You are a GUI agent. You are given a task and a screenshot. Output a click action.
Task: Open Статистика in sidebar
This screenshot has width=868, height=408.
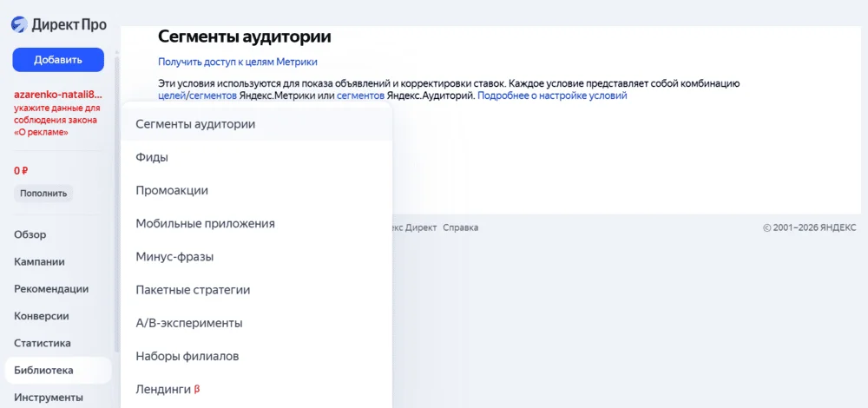43,343
